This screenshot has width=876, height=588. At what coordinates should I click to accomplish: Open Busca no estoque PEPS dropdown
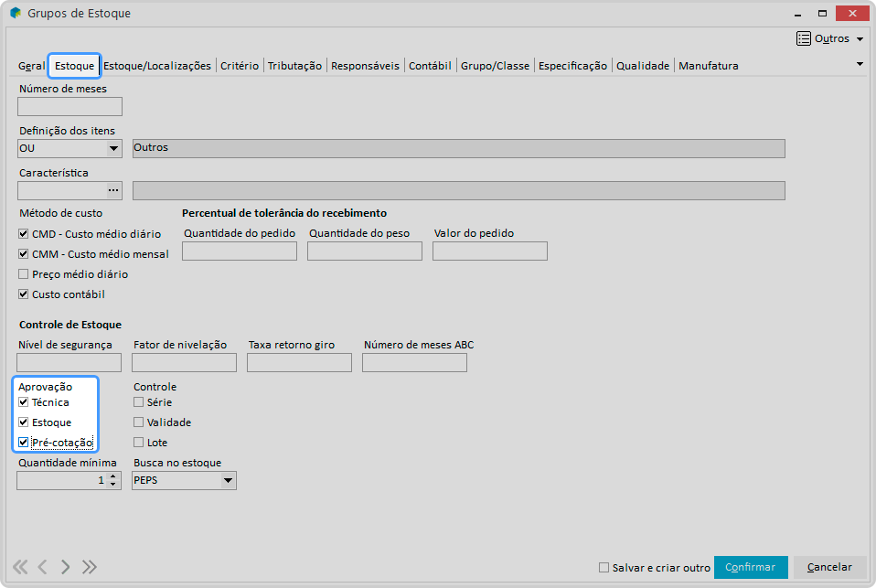[228, 481]
